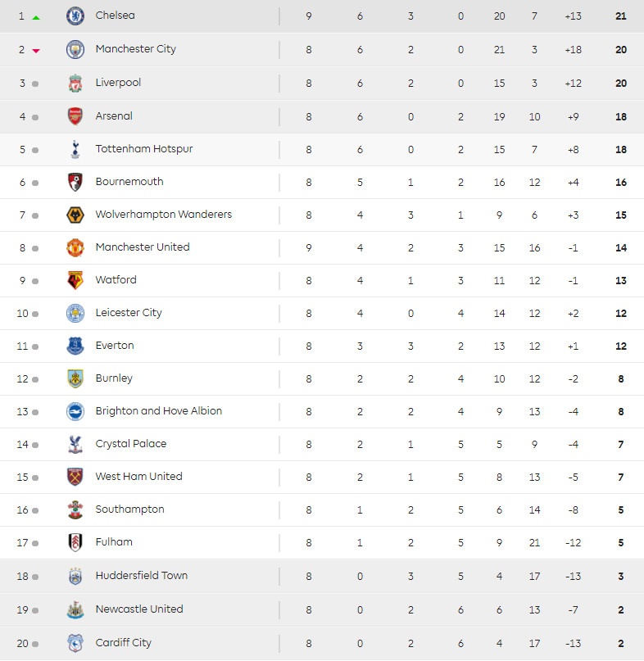Image resolution: width=644 pixels, height=661 pixels.
Task: Click the Liverpool club badge
Action: tap(75, 83)
